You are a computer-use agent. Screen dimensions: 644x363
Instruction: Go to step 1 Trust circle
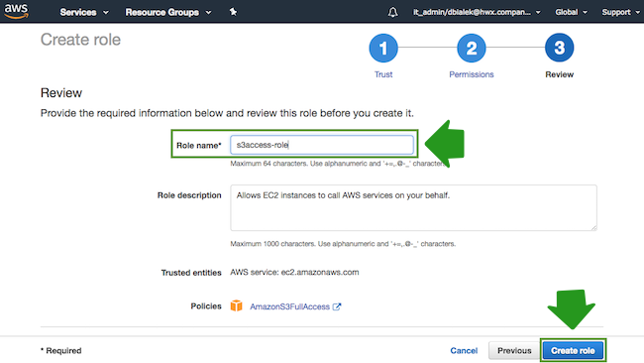(383, 48)
